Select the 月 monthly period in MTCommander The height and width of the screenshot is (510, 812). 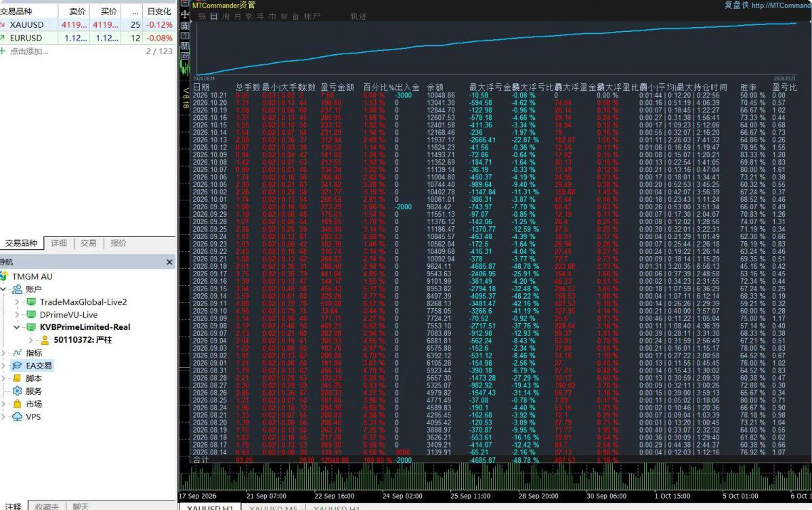point(237,16)
